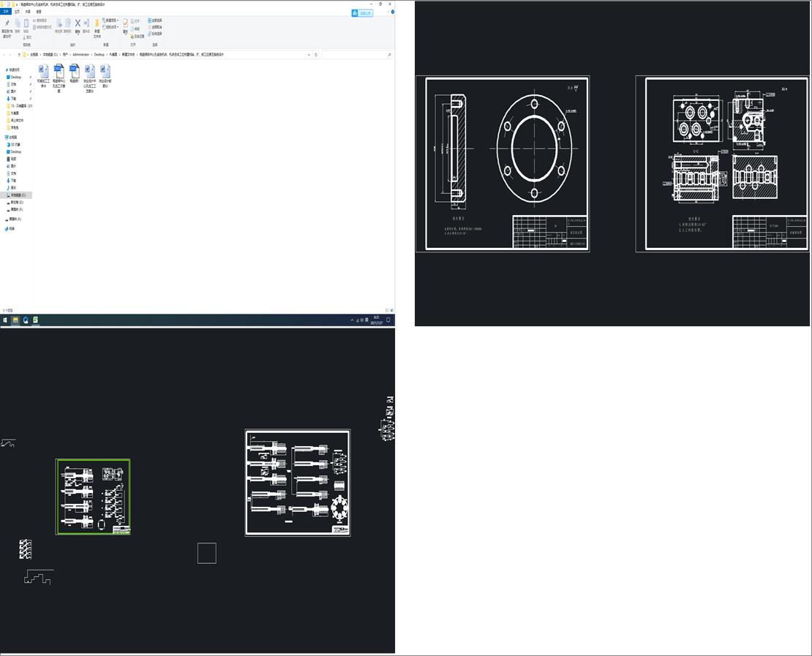Click Select none in ribbon
812x656 pixels.
coord(155,27)
